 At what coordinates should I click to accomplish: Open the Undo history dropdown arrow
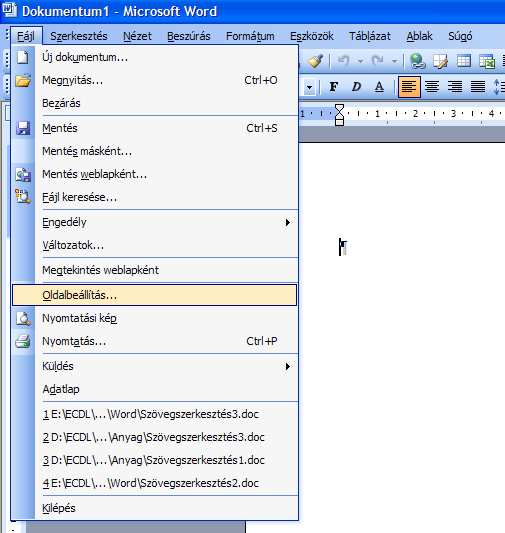pos(361,62)
